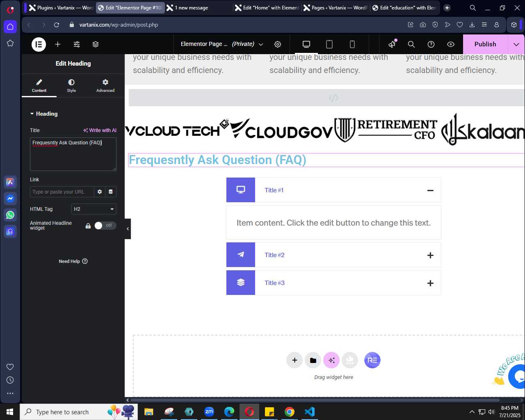Click the vartanix.com address bar
Image resolution: width=525 pixels, height=420 pixels.
coord(119,25)
